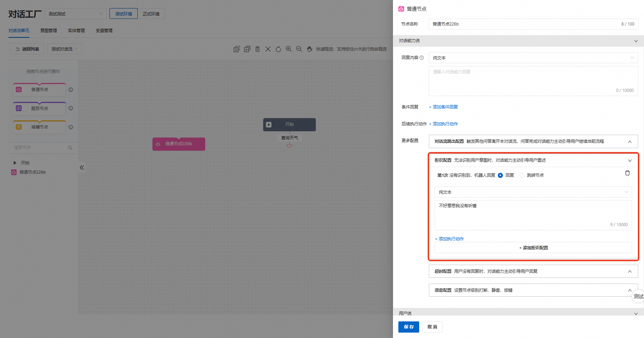Select the hand pan tool icon
Screen dimensions: 644x338
click(x=309, y=49)
